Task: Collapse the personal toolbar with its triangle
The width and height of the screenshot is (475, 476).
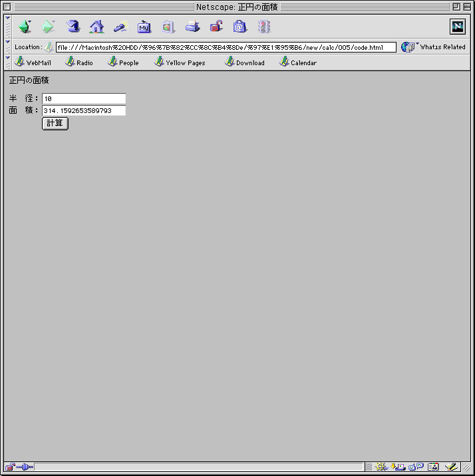Action: [8, 58]
